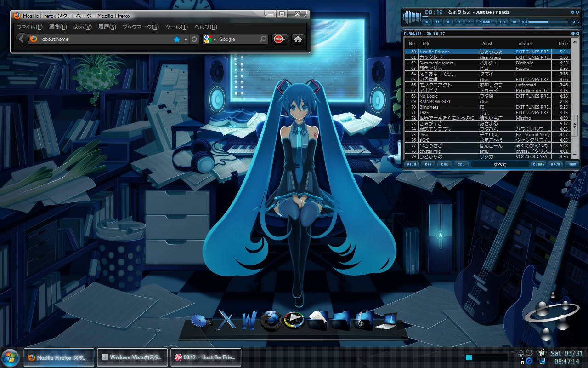Viewport: 588px width, 368px height.
Task: Open the 表示(V) menu
Action: click(x=83, y=27)
